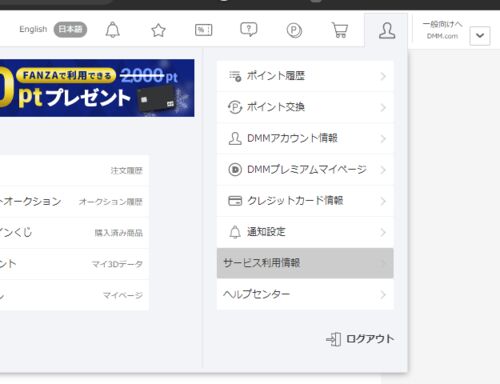This screenshot has width=500, height=384.
Task: Click the logout door icon
Action: (333, 339)
